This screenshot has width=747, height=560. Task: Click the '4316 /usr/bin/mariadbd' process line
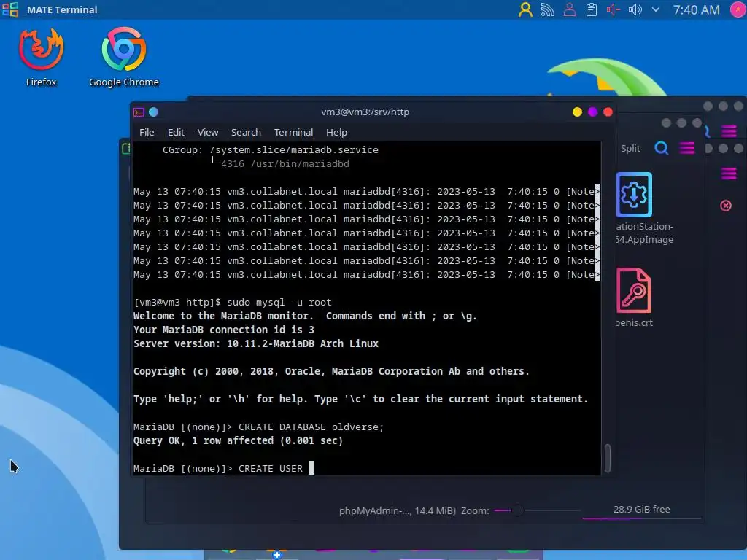285,164
